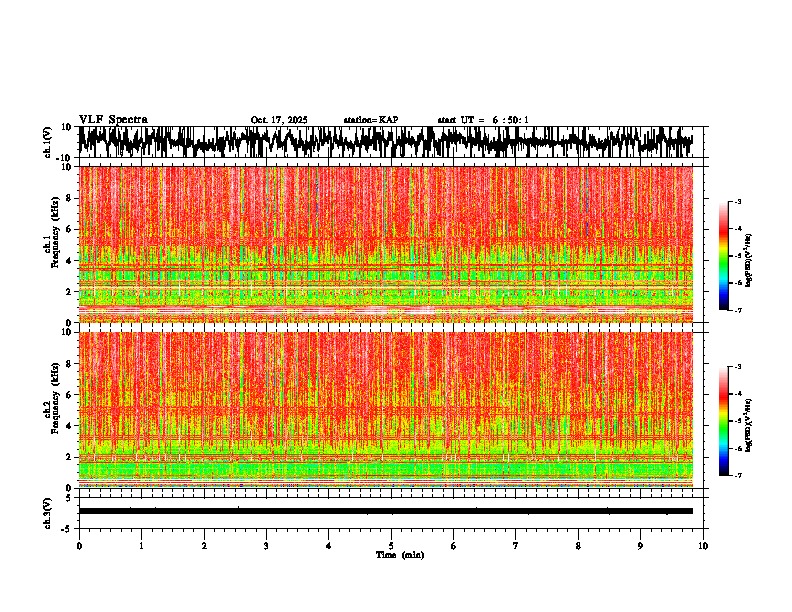Screen dimensions: 792x612
Task: Click the "8" kHz tick on ch.1 spectrogram
Action: click(x=69, y=198)
